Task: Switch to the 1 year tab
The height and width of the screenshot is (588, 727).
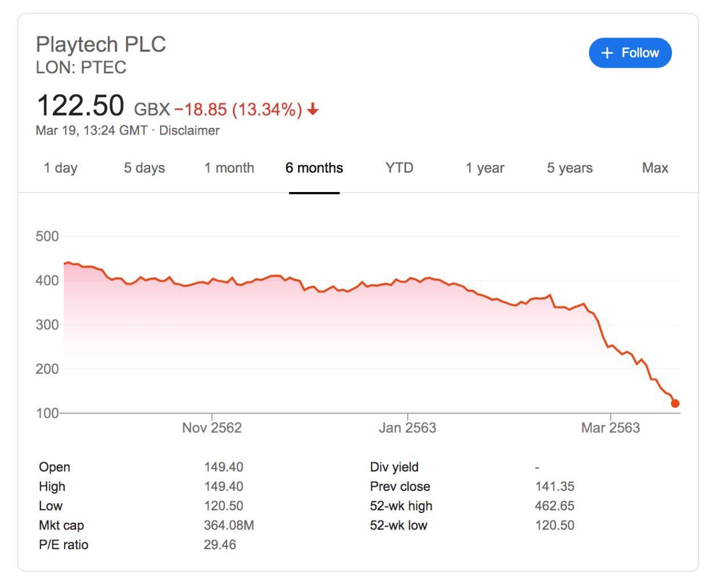Action: pos(485,168)
